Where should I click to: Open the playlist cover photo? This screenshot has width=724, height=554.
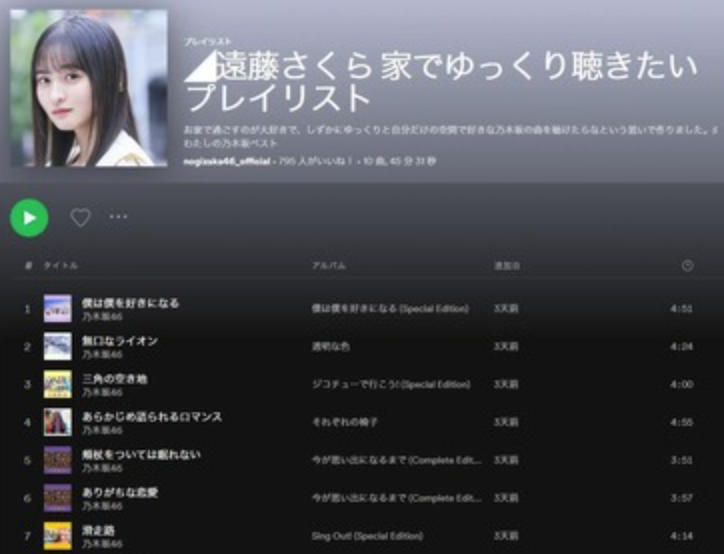click(89, 88)
